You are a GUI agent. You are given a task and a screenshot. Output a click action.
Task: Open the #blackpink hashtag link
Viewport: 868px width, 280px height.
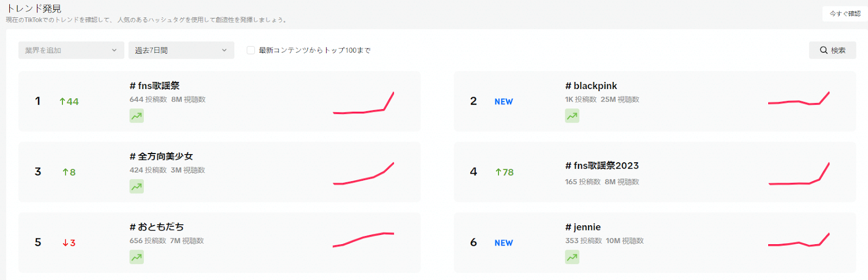[591, 86]
